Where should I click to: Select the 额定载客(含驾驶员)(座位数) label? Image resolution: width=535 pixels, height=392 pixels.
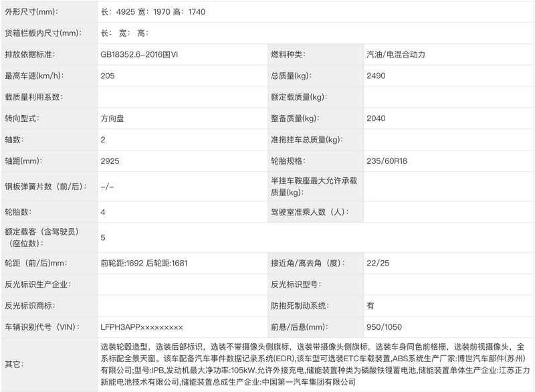[41, 237]
